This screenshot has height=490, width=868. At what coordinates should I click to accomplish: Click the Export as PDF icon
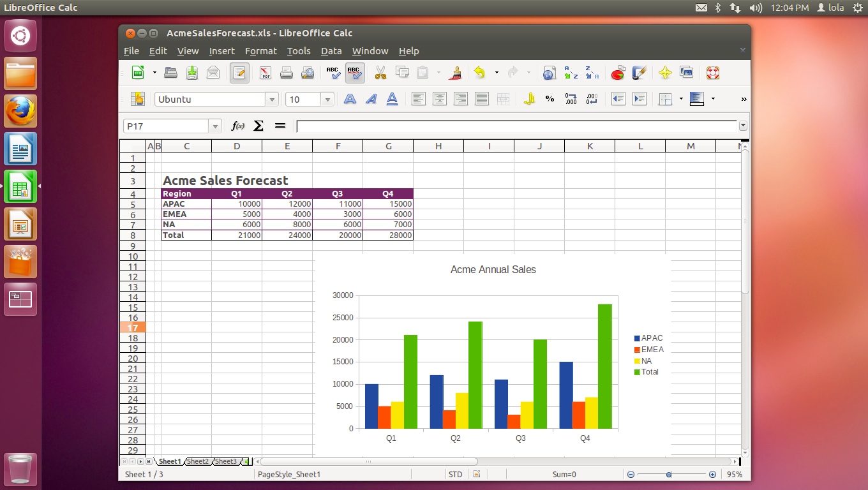tap(265, 73)
